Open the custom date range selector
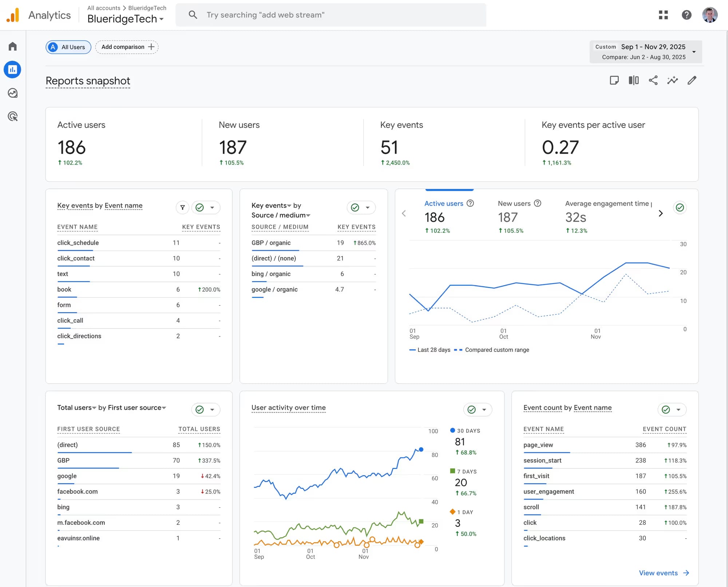 tap(646, 51)
